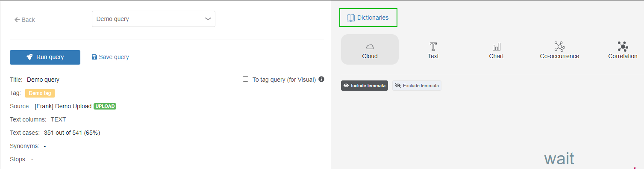Select the Cloud view icon
The width and height of the screenshot is (644, 169).
(x=370, y=46)
